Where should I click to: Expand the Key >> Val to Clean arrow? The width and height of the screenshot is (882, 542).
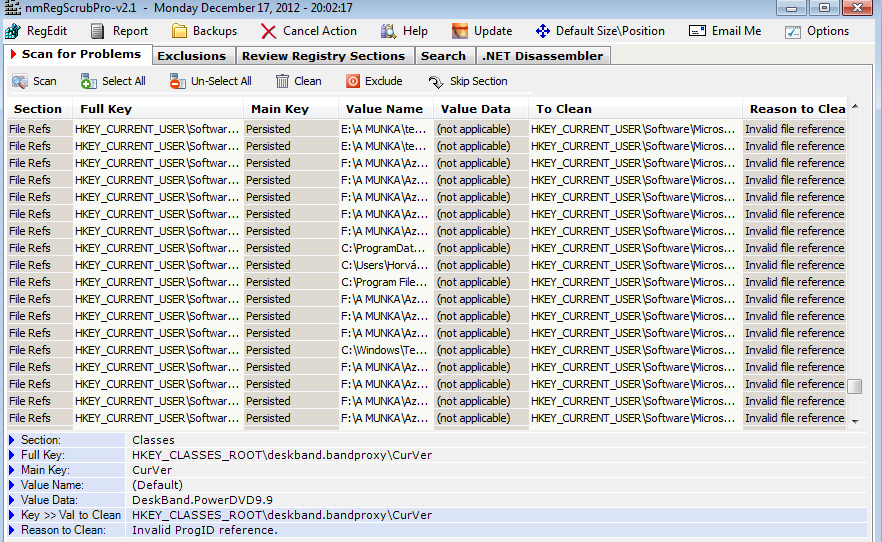pyautogui.click(x=11, y=515)
